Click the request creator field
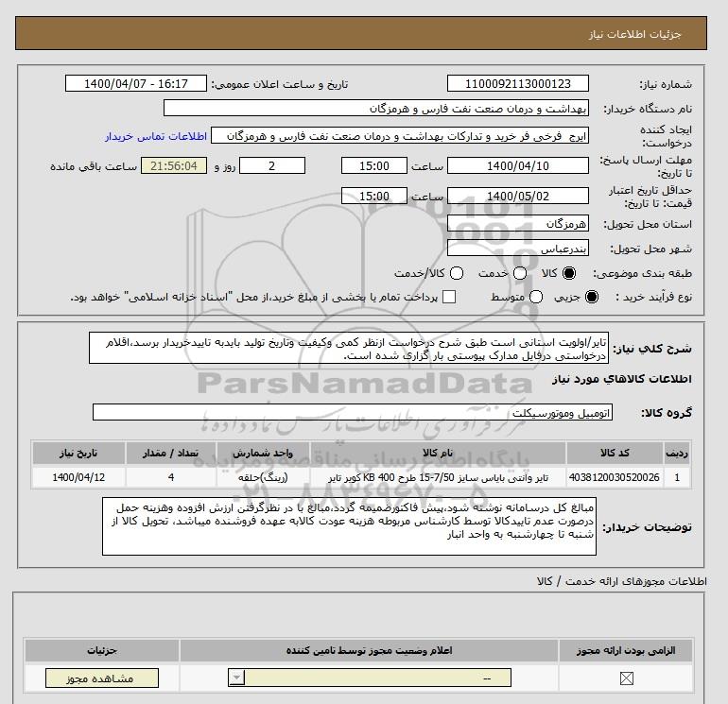Viewport: 728px width, 704px height. pyautogui.click(x=400, y=135)
